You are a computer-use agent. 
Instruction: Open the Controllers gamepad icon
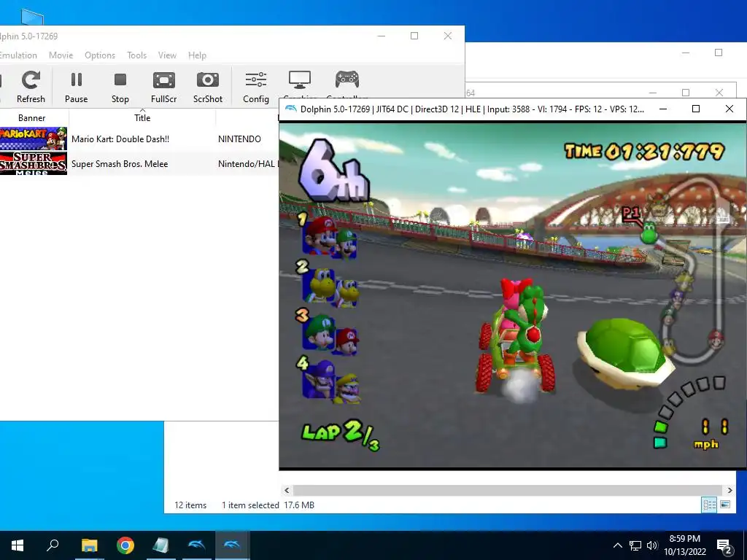(x=347, y=79)
